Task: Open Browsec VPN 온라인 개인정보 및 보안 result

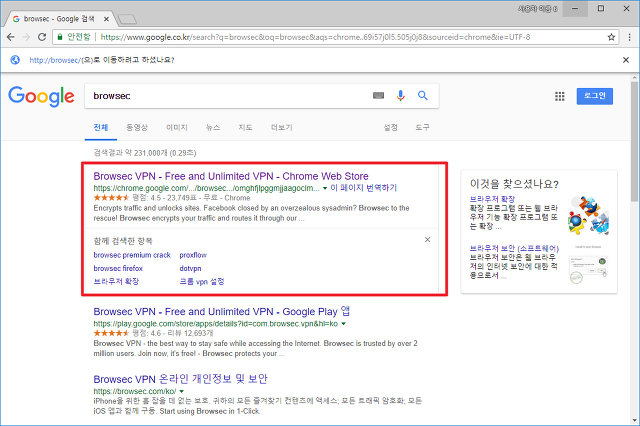Action: click(x=180, y=379)
